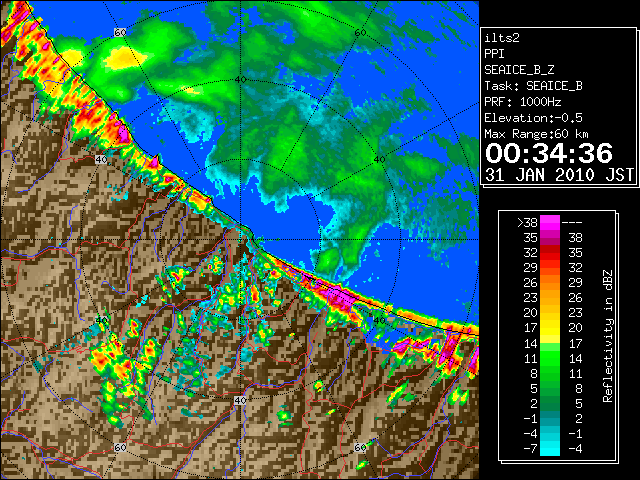
Task: Click the '>38' legend label
Action: point(527,222)
